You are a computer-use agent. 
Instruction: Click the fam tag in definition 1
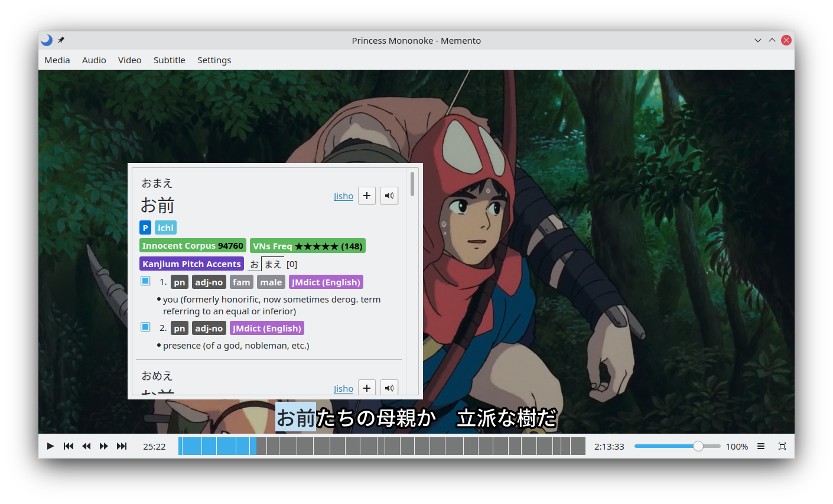pyautogui.click(x=241, y=282)
